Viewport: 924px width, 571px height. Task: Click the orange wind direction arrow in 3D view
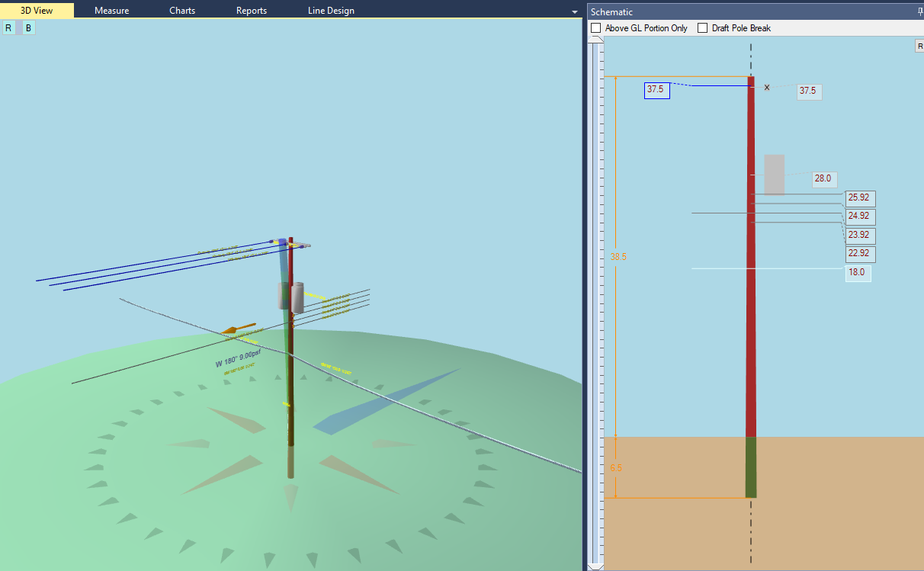pos(239,330)
